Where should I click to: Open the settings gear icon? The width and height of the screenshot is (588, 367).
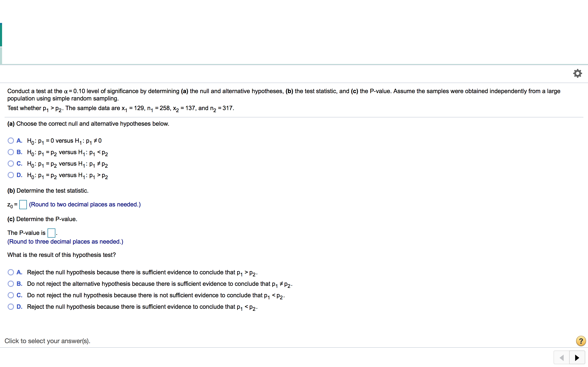577,73
